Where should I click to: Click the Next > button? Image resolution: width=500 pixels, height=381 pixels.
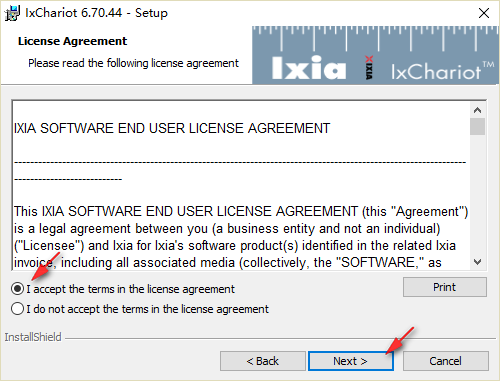(351, 361)
